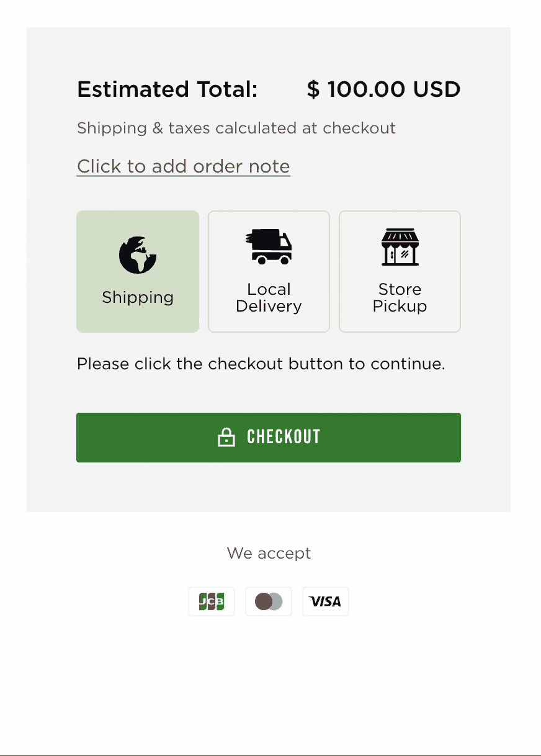Click the Visa payment card icon

[326, 601]
